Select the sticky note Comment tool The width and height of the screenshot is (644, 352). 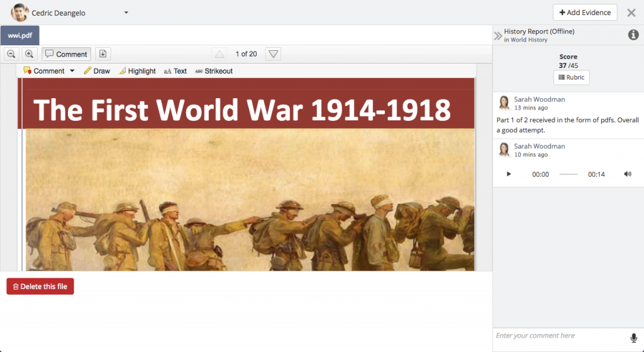[x=44, y=71]
